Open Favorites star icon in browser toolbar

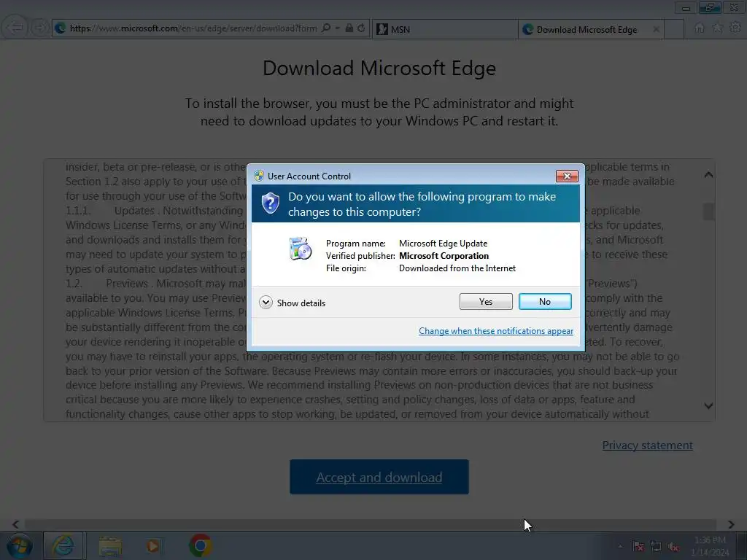tap(718, 28)
